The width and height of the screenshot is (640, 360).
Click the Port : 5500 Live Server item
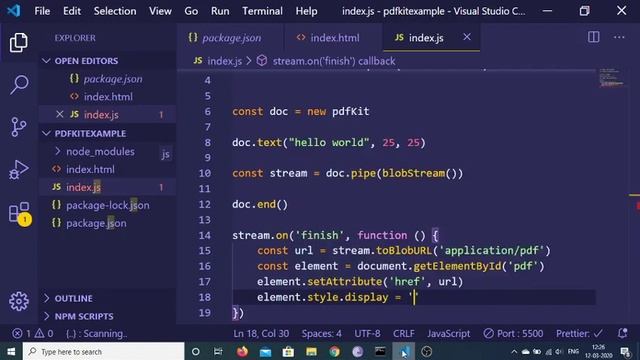tap(513, 333)
